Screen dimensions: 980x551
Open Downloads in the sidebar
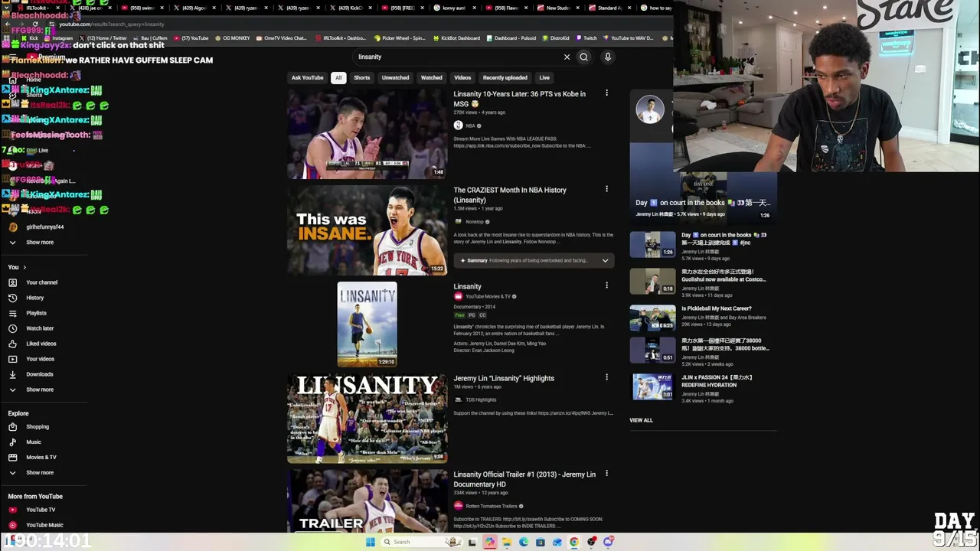[x=31, y=374]
